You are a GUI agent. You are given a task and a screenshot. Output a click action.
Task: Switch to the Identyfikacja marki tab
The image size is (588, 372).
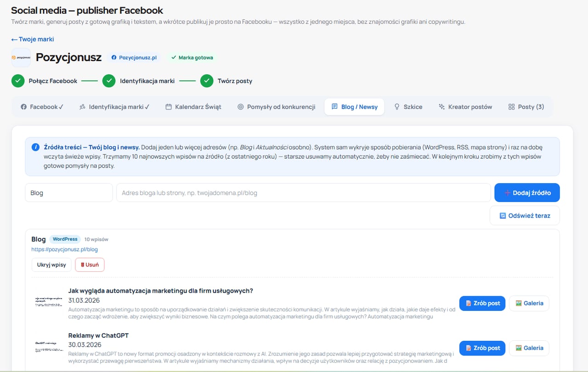click(x=114, y=107)
